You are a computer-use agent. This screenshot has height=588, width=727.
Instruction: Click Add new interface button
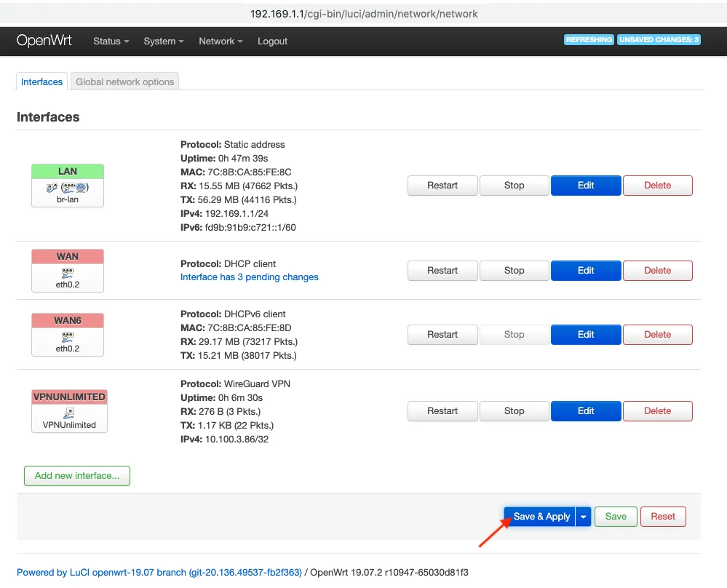[x=77, y=476]
